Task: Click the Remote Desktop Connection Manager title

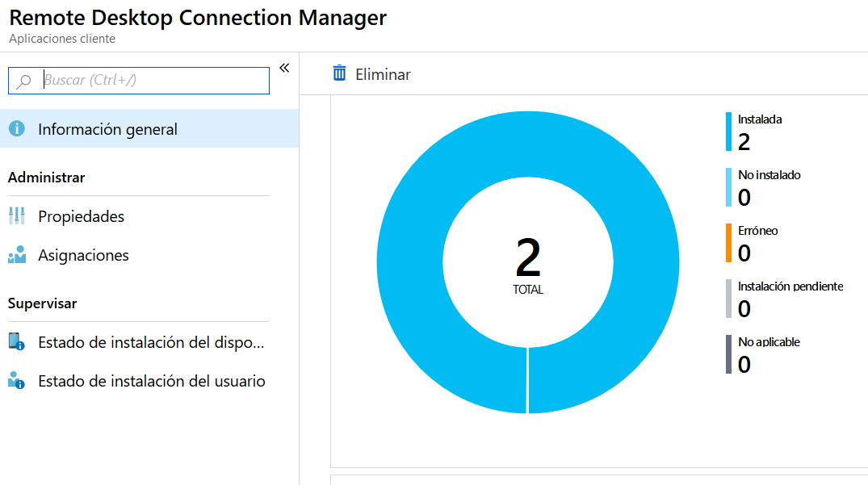Action: 198,18
